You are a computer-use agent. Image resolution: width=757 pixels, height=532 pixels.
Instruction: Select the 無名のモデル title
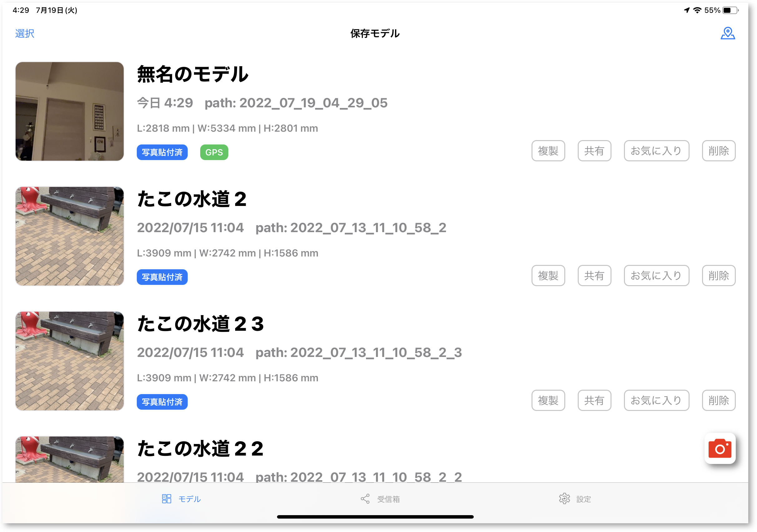pos(193,74)
